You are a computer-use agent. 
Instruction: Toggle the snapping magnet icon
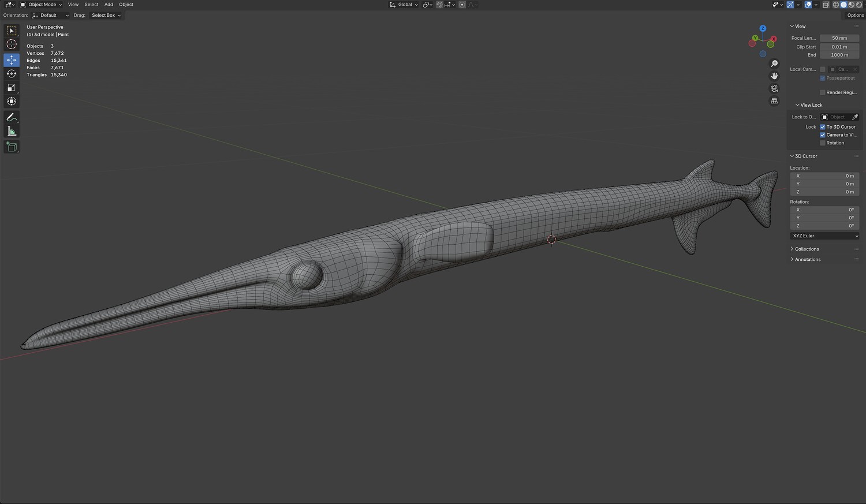[439, 5]
